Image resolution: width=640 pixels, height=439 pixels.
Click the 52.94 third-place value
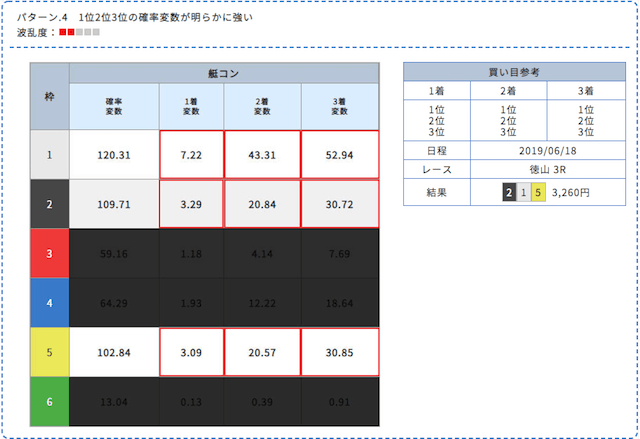(x=340, y=155)
